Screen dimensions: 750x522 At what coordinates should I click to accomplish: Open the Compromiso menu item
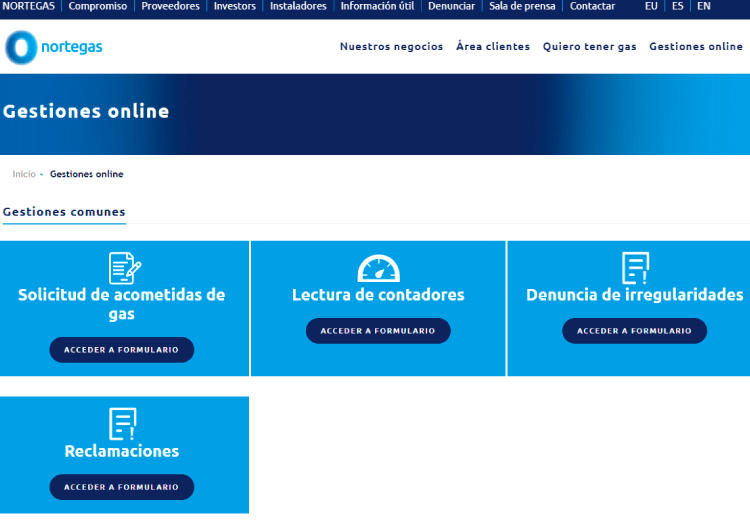tap(98, 6)
